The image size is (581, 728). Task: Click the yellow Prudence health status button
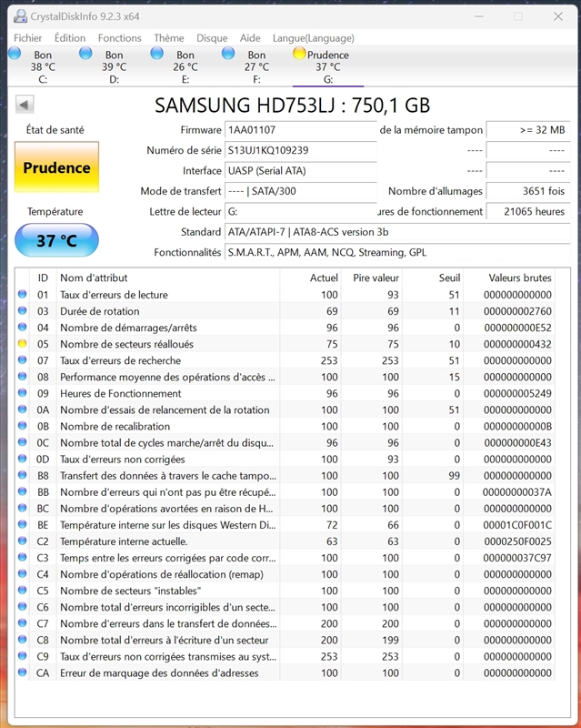[x=56, y=167]
